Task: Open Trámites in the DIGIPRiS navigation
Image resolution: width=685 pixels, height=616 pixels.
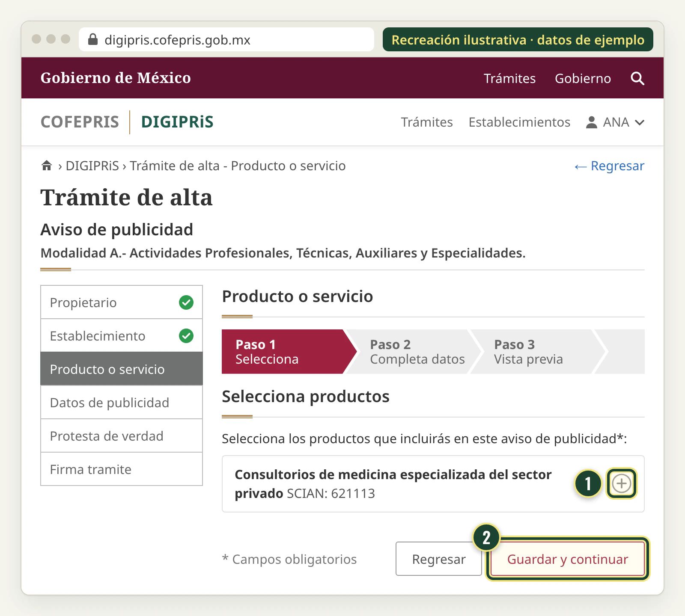Action: pyautogui.click(x=427, y=122)
